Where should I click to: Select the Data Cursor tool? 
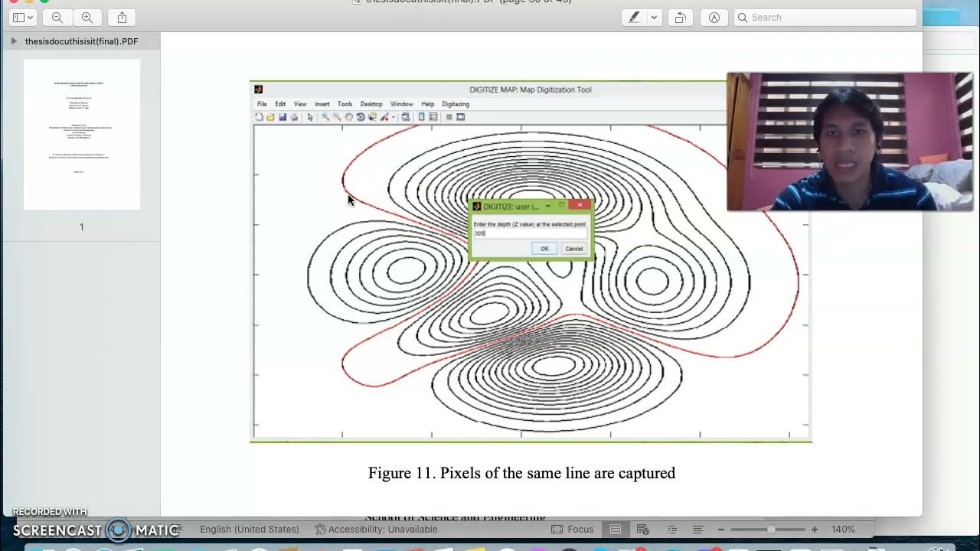click(x=372, y=117)
